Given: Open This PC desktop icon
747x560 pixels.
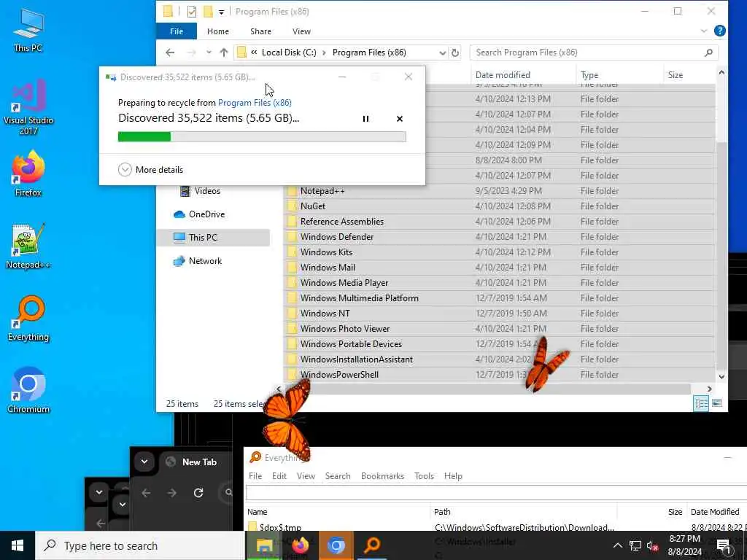Looking at the screenshot, I should [x=28, y=31].
